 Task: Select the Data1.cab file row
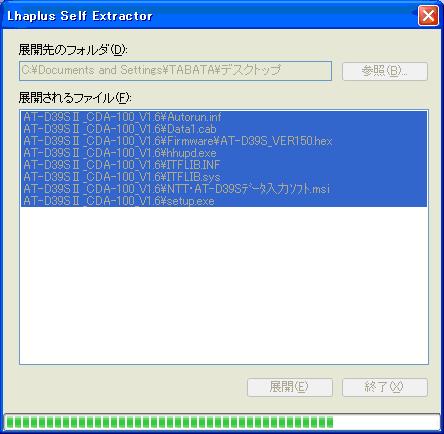point(224,129)
